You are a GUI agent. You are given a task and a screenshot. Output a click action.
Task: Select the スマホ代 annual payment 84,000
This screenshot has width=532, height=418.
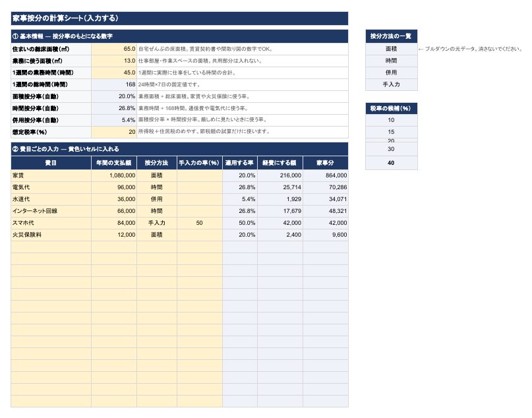(x=114, y=223)
